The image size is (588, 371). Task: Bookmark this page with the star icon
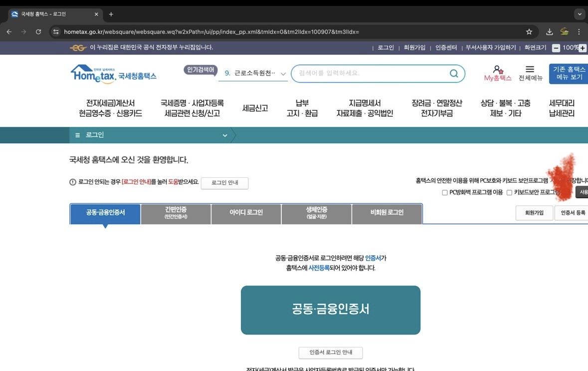[x=529, y=32]
